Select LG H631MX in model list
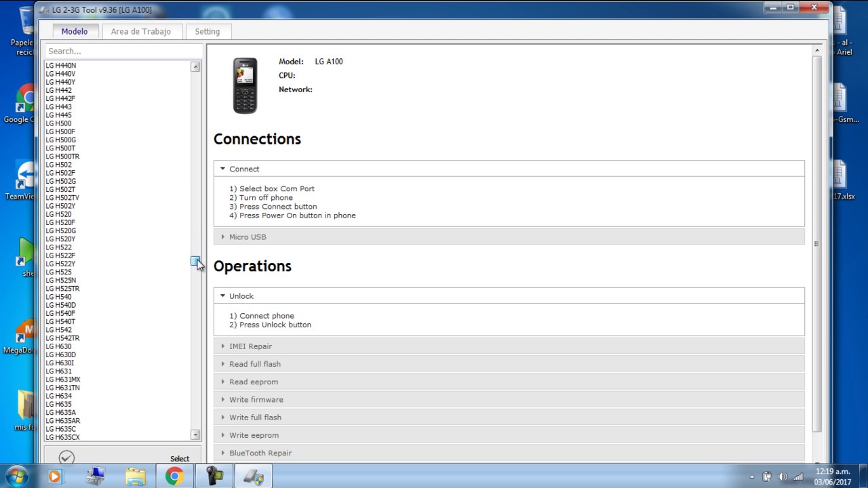868x488 pixels. 63,380
